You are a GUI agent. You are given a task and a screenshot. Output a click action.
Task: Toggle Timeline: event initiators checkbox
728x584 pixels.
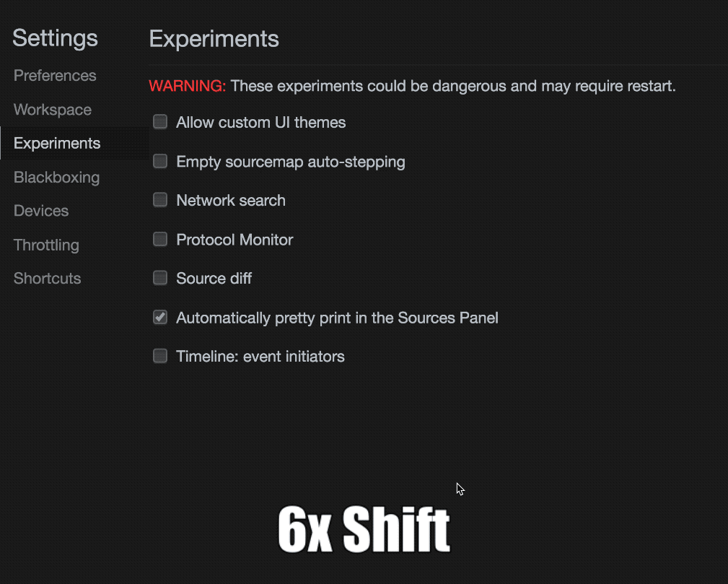pyautogui.click(x=160, y=356)
